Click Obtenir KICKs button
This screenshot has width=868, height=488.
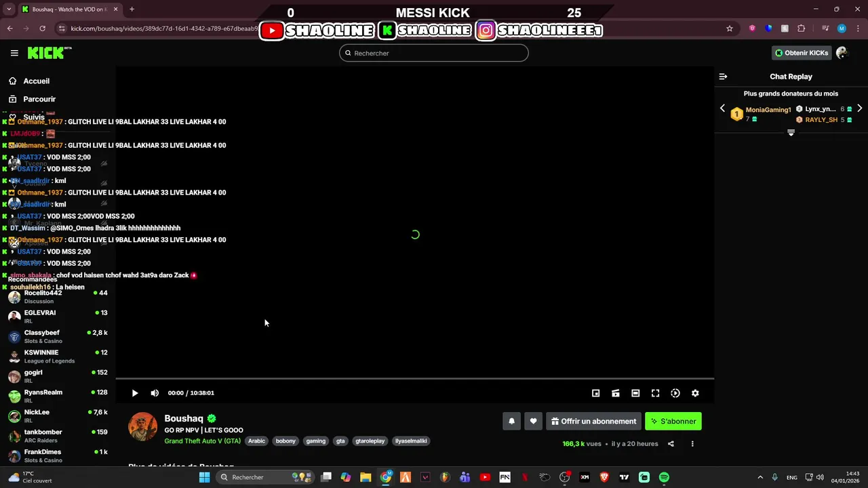point(802,53)
